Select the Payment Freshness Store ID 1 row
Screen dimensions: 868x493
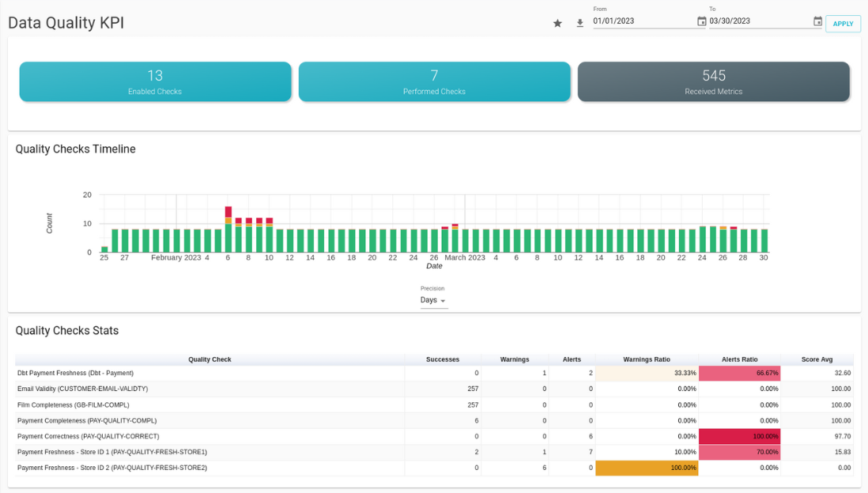(435, 452)
